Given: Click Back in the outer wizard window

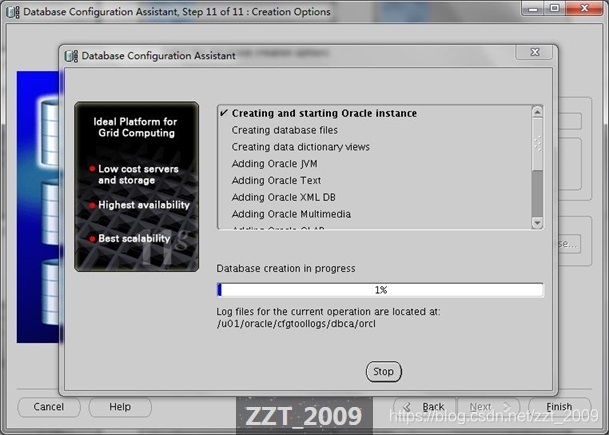Looking at the screenshot, I should (424, 407).
